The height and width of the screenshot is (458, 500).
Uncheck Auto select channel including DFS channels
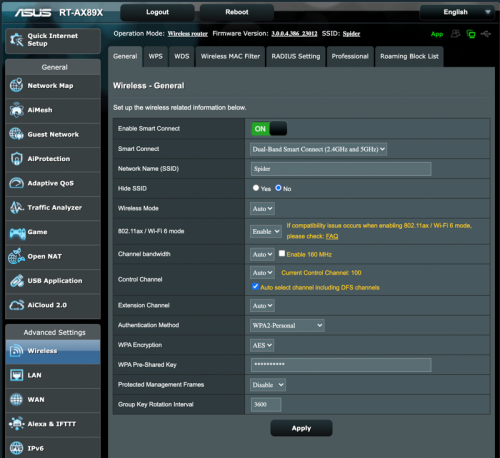coord(255,287)
